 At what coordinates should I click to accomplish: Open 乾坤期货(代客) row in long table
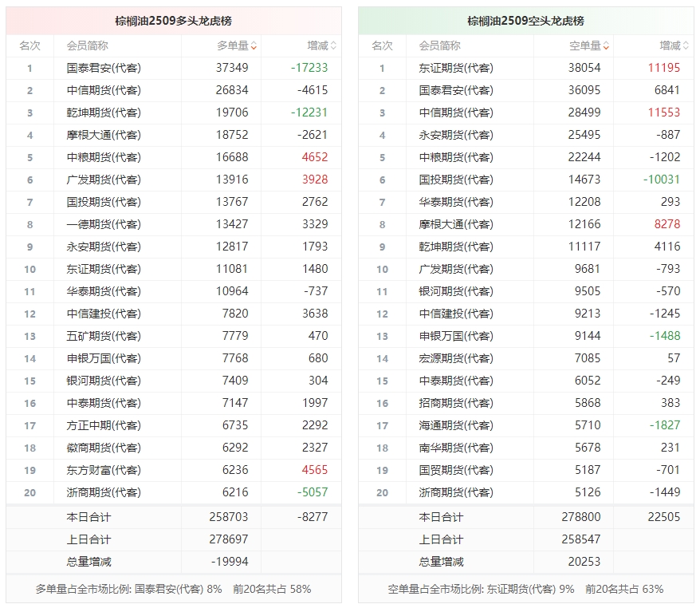click(174, 113)
